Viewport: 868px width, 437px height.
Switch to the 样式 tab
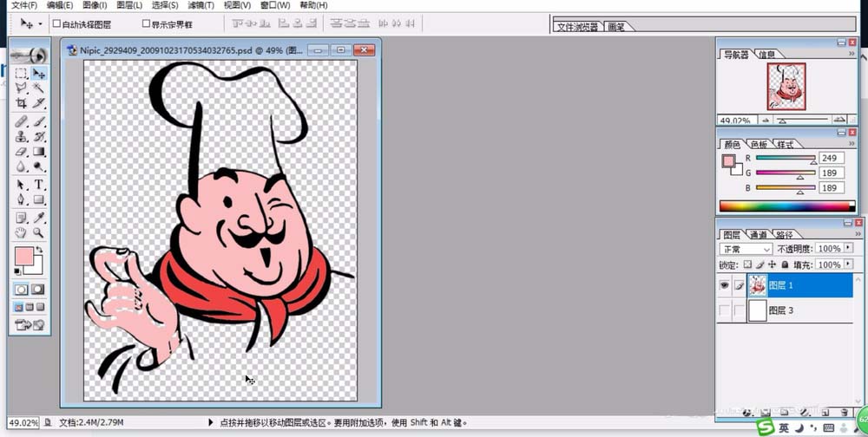[x=785, y=145]
